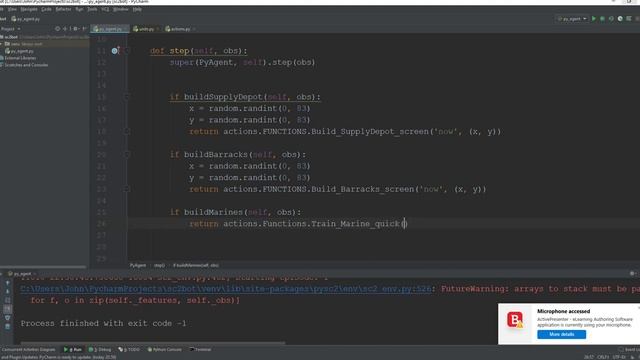Run with coverage icon in top toolbar

[611, 19]
